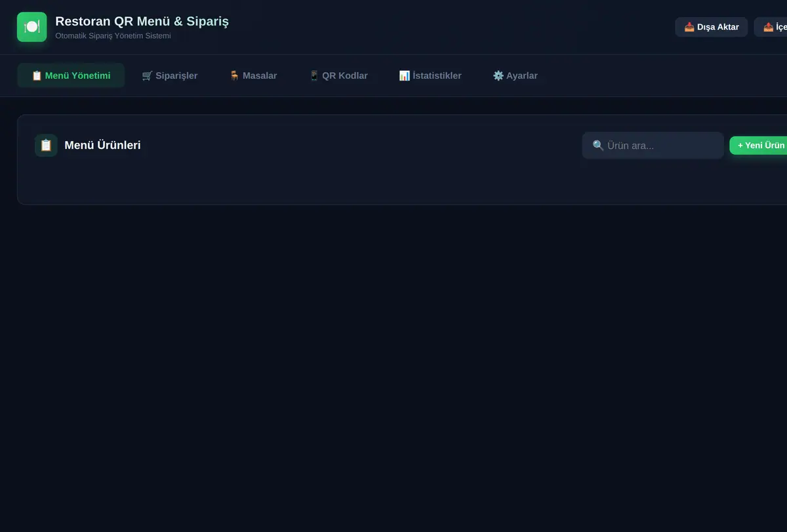787x532 pixels.
Task: Click the green restaurant plate logo icon
Action: (x=31, y=27)
